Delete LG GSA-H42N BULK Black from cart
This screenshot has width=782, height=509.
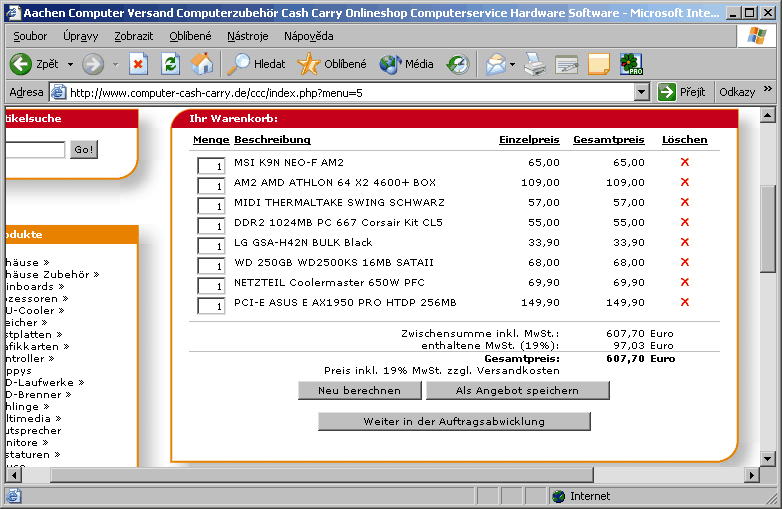tap(685, 242)
